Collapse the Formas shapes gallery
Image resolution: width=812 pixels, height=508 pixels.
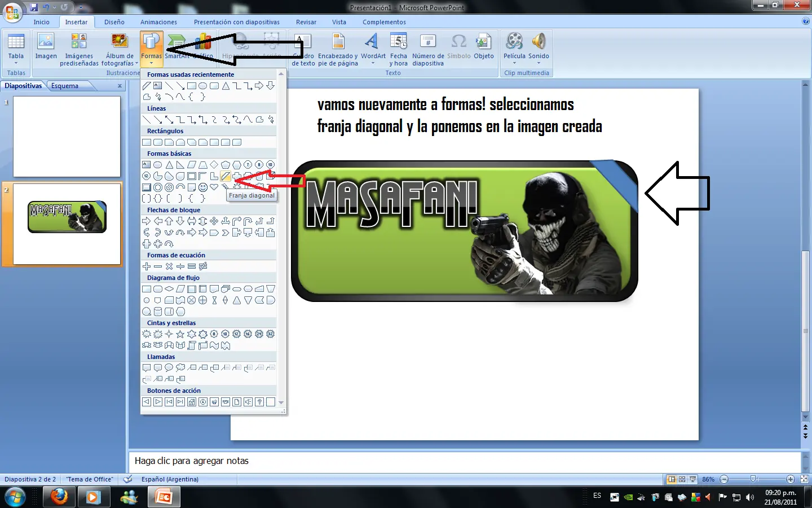(x=151, y=49)
